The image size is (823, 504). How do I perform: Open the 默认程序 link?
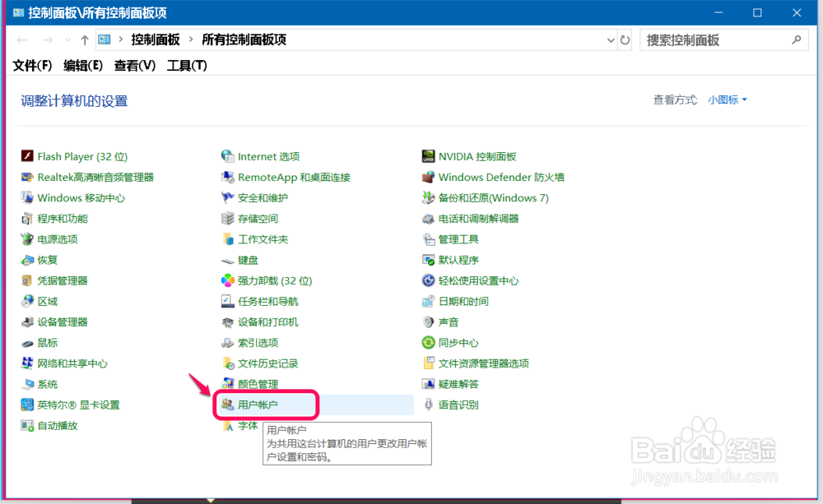(x=458, y=260)
